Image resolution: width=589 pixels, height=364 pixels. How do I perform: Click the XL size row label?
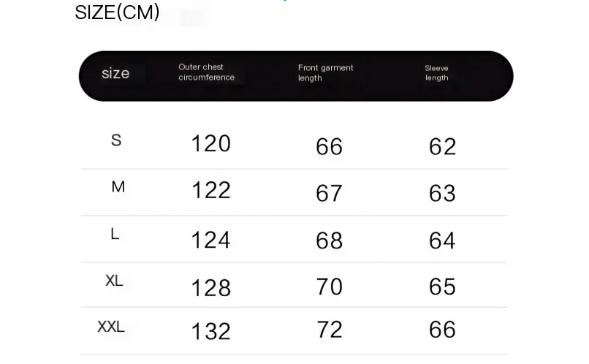click(x=114, y=281)
